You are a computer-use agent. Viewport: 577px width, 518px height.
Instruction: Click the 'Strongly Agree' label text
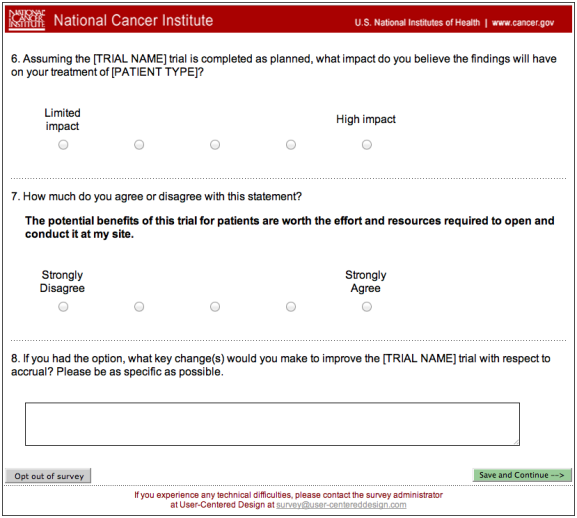coord(365,281)
